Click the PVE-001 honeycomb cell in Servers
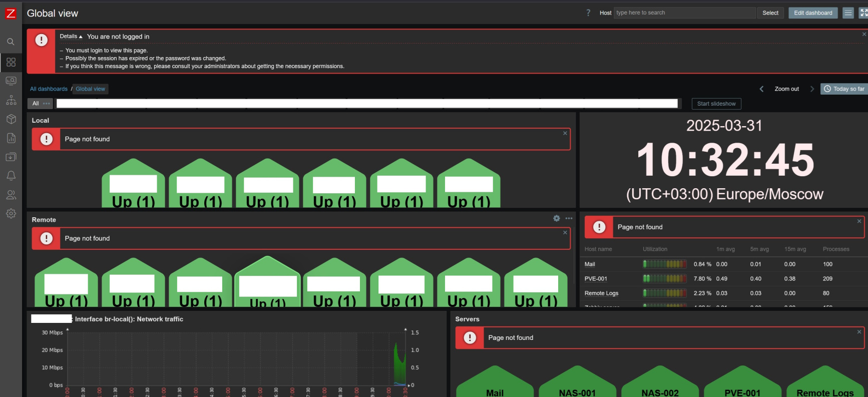 pyautogui.click(x=743, y=382)
